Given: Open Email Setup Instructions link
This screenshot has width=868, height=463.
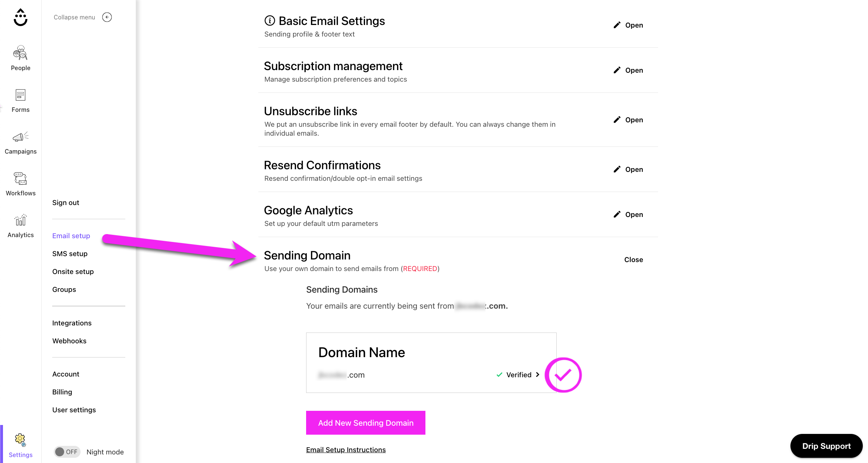Looking at the screenshot, I should 346,450.
